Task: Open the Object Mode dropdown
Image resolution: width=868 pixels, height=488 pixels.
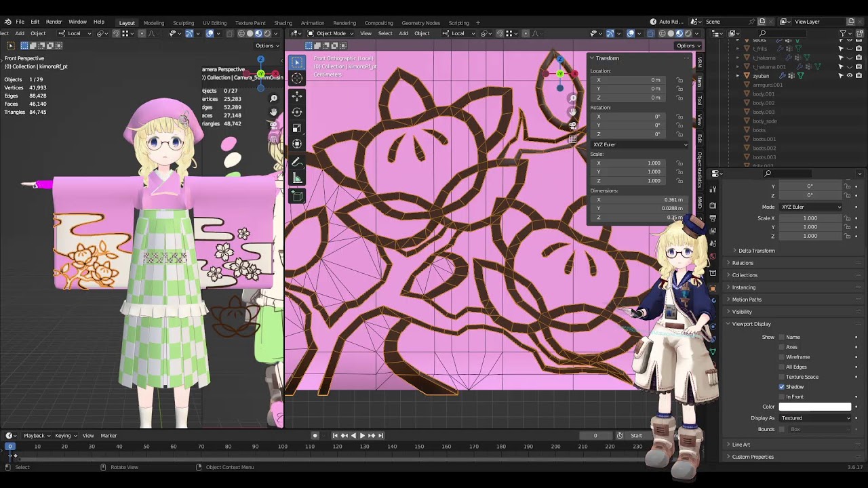Action: click(331, 33)
